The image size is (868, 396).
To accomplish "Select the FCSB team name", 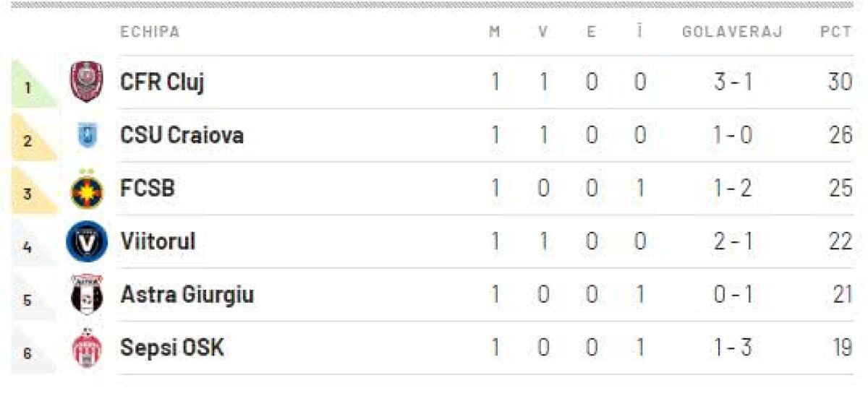I will click(148, 189).
